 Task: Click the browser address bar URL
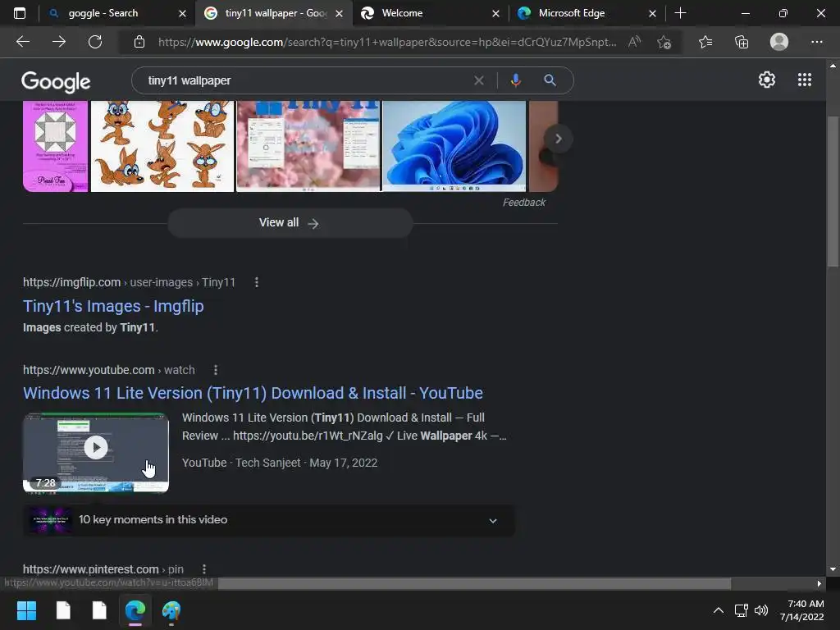point(387,42)
